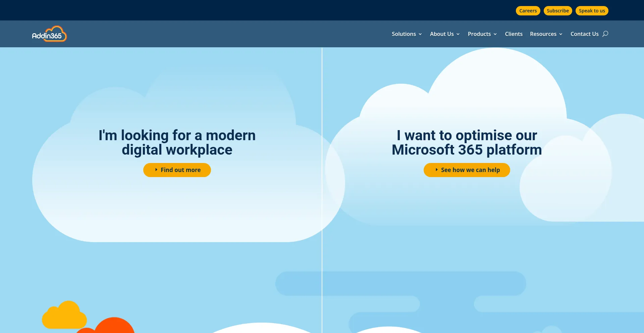Click the heading "I'm looking for a modern digital workplace"

[x=177, y=143]
